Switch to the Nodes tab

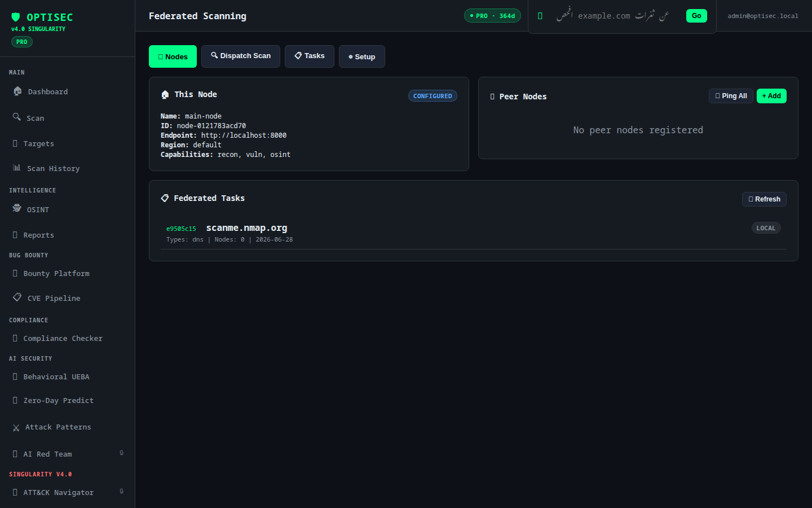173,56
